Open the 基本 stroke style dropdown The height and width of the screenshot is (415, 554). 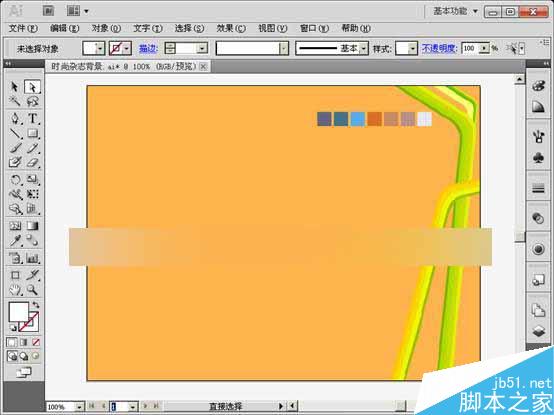[x=364, y=49]
